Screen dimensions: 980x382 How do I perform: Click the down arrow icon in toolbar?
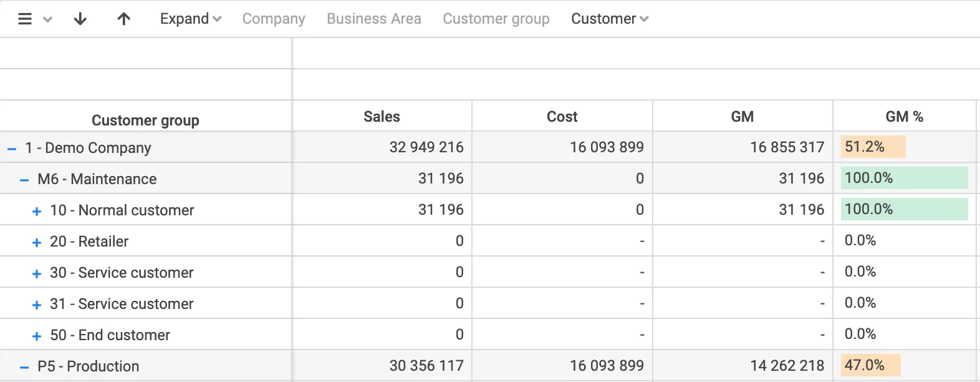80,19
